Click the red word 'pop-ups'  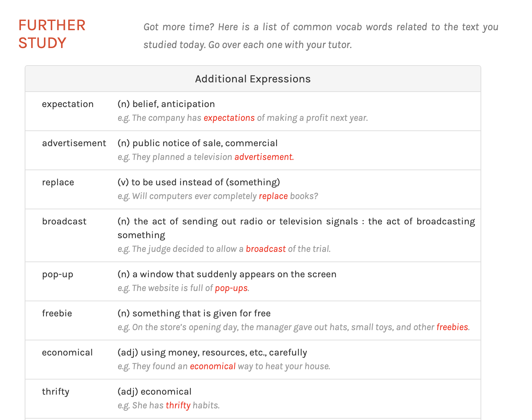231,288
